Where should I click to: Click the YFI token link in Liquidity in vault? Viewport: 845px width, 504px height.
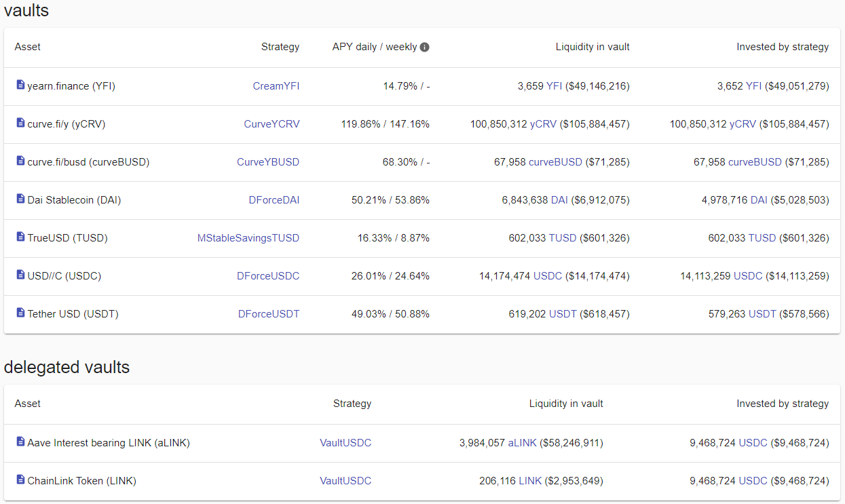tap(555, 86)
